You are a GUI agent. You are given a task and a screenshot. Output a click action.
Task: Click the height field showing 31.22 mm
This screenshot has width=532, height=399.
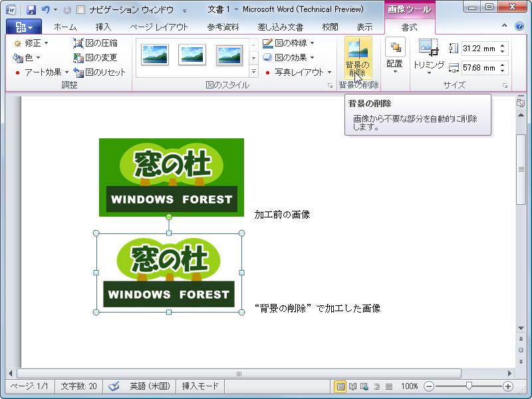tap(479, 49)
